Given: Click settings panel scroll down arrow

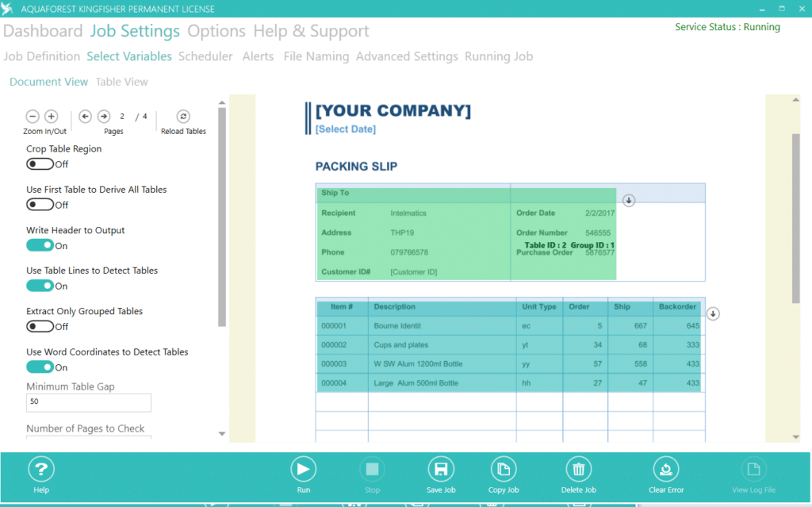Looking at the screenshot, I should tap(222, 434).
